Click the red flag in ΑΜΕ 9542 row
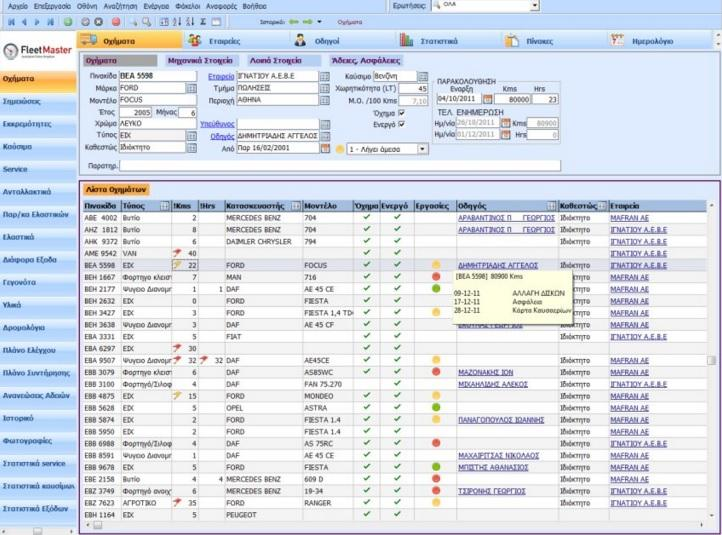 [177, 253]
